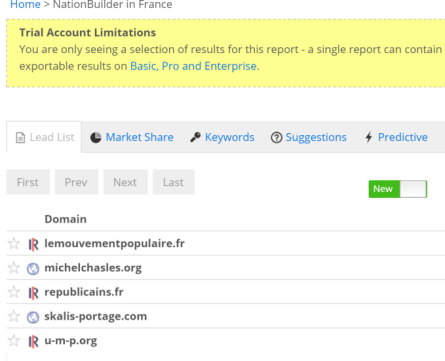The width and height of the screenshot is (445, 361).
Task: Open the u-m-p.org domain
Action: point(71,341)
